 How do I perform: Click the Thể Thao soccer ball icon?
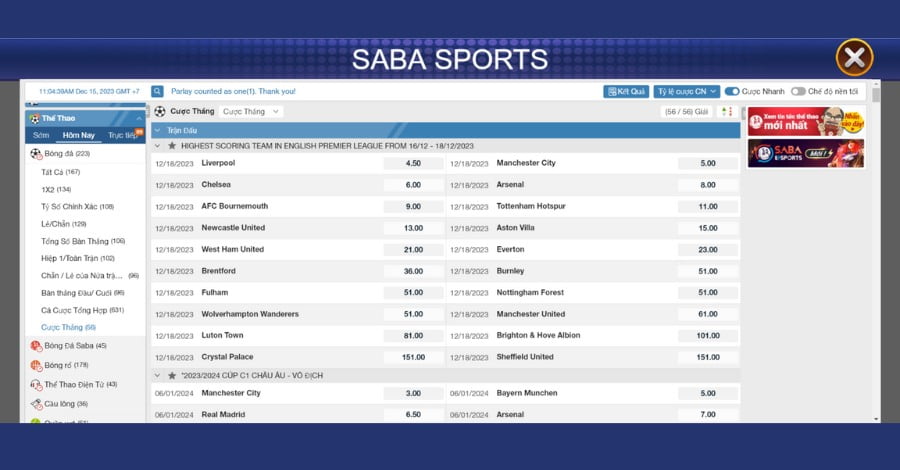[x=35, y=118]
